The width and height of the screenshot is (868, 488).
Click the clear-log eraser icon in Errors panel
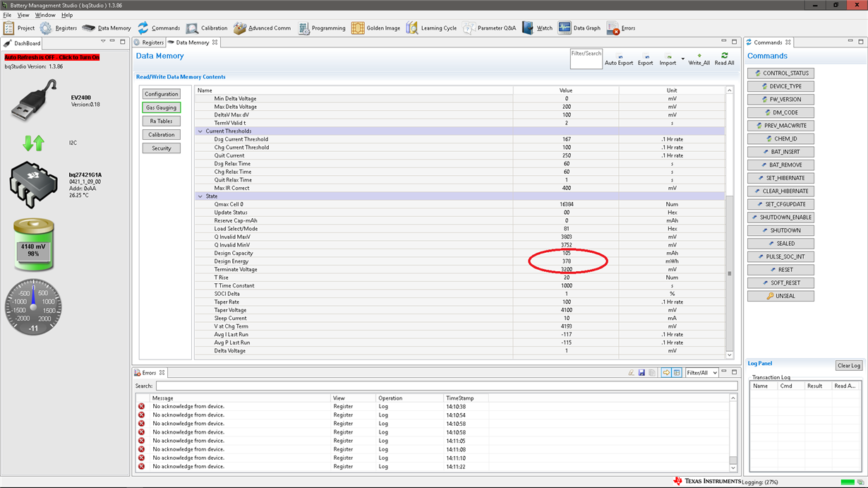(x=631, y=372)
